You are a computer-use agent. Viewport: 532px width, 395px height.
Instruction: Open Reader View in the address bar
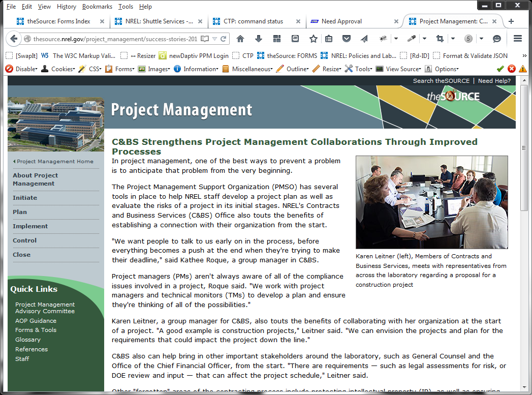click(x=205, y=39)
